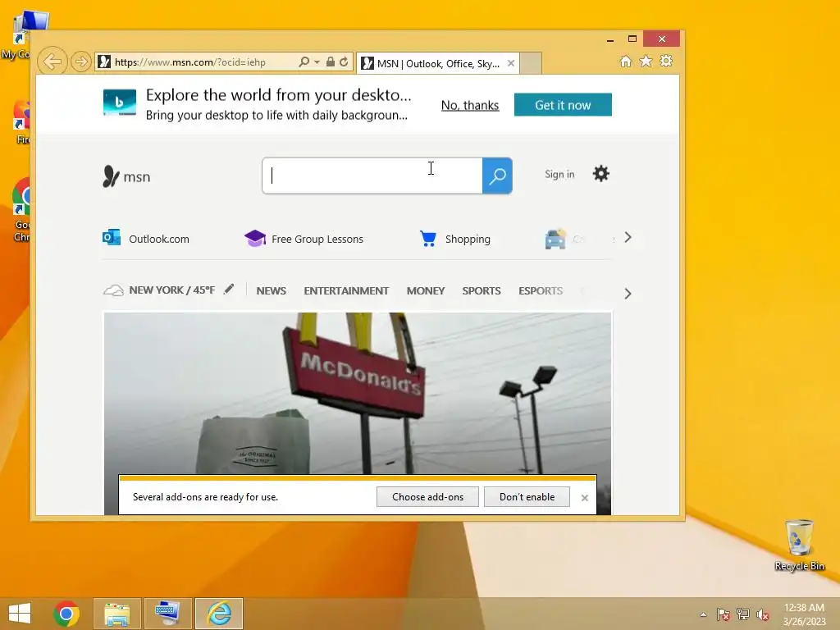
Task: Open a new blank tab
Action: (531, 64)
